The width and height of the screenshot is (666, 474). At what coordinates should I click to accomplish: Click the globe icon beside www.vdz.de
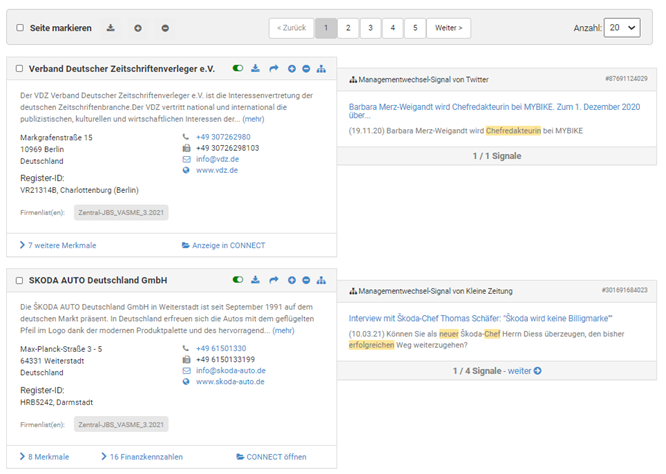[186, 170]
